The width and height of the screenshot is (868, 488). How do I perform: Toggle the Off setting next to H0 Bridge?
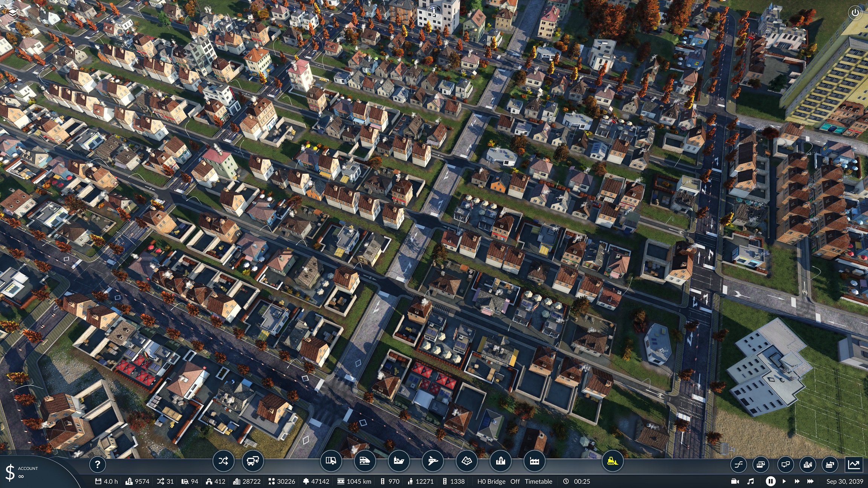(515, 482)
